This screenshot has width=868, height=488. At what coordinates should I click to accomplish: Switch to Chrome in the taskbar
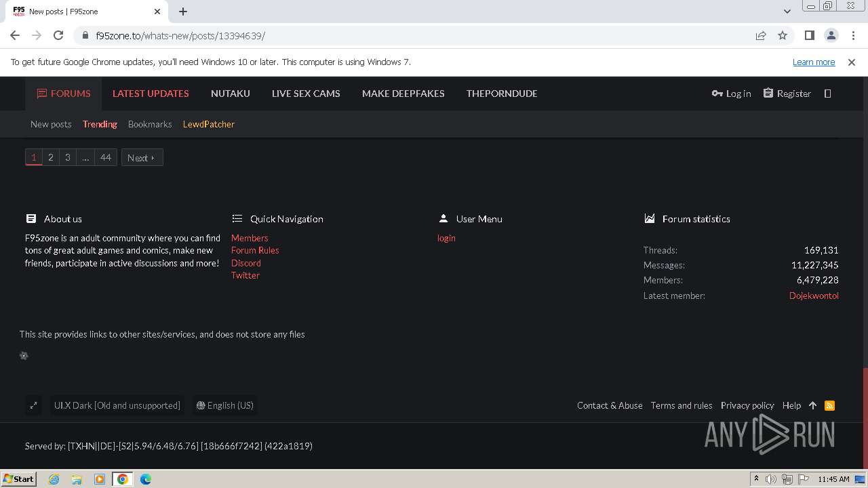tap(123, 479)
